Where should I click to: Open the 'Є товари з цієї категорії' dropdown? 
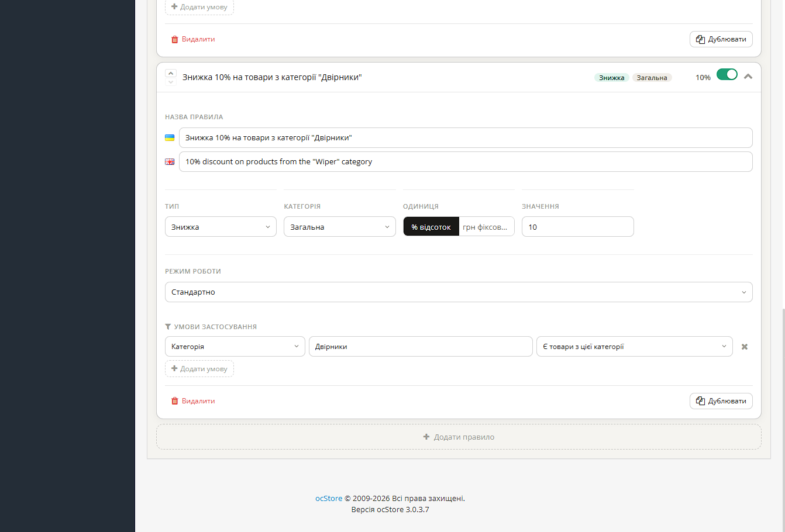(635, 347)
